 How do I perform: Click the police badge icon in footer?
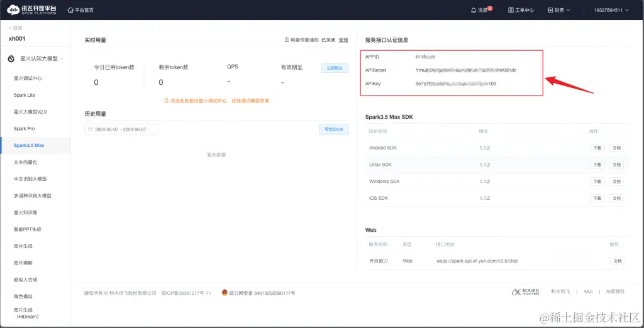[x=225, y=293]
